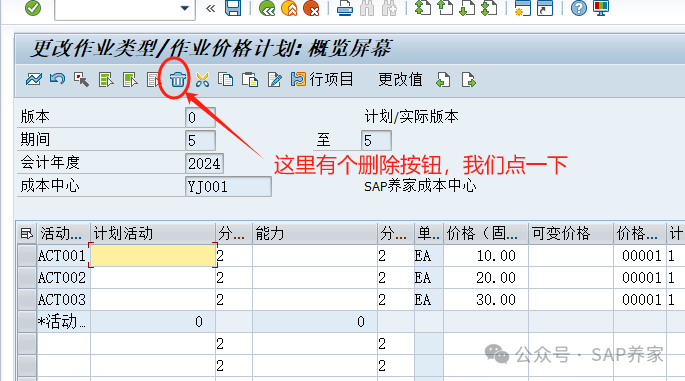Click the ACT003 activity type cell
The width and height of the screenshot is (685, 381).
(x=63, y=300)
